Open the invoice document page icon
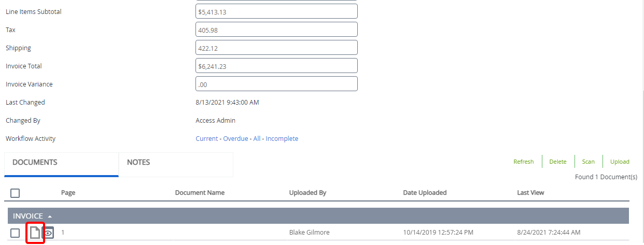Image resolution: width=644 pixels, height=245 pixels. click(x=34, y=233)
